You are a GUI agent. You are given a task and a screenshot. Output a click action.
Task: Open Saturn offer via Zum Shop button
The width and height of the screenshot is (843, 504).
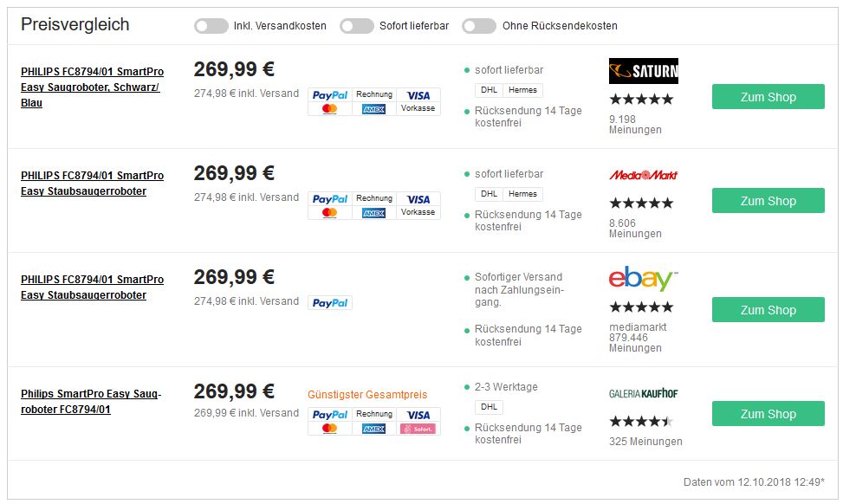point(768,97)
